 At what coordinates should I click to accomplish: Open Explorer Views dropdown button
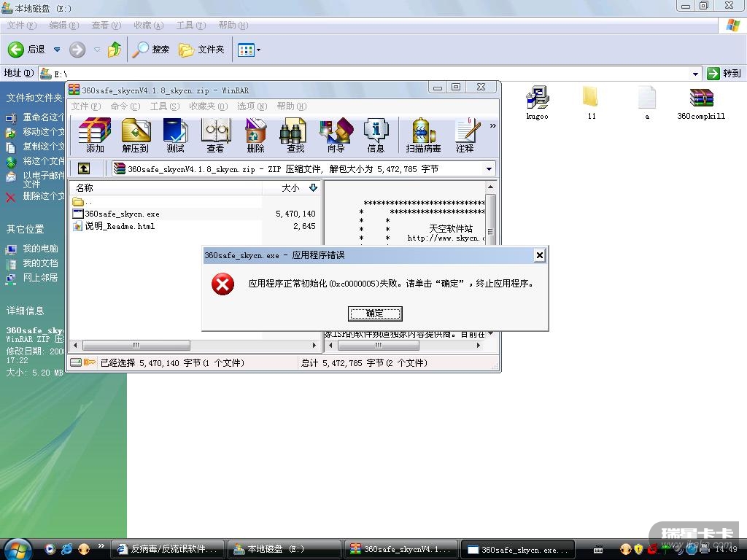point(249,49)
